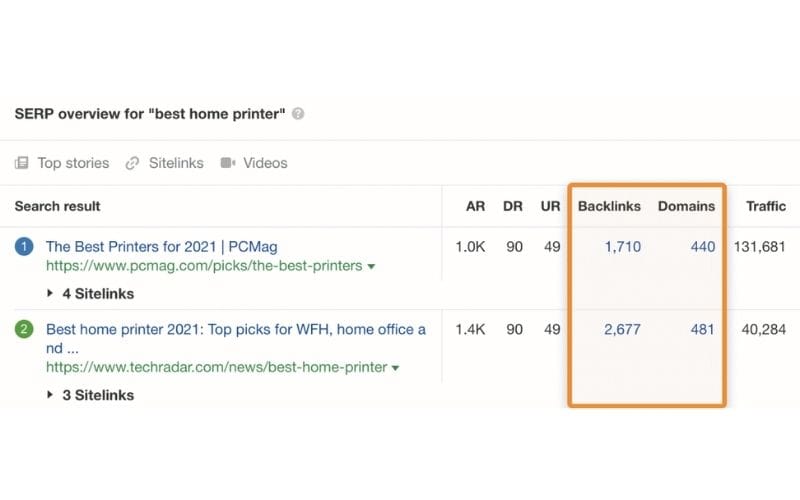Viewport: 800px width, 500px height.
Task: Click the Videos camera icon
Action: pos(228,163)
